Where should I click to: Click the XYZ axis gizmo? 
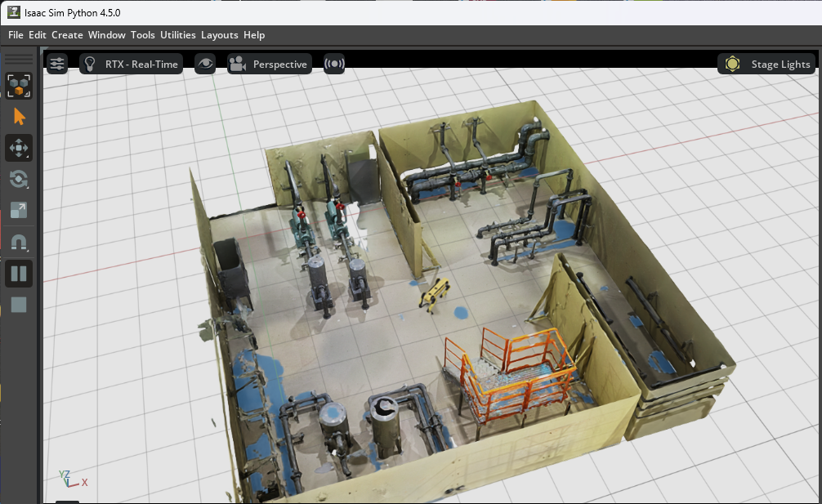tap(73, 479)
